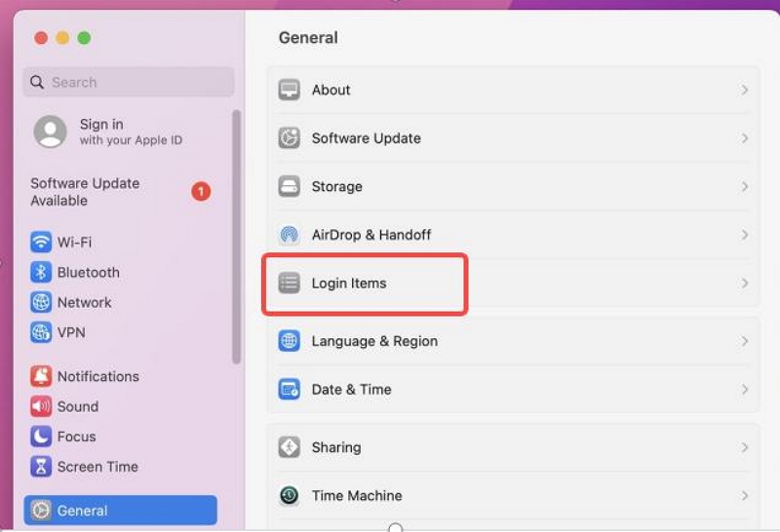This screenshot has height=532, width=780.
Task: Select Wi-Fi in the sidebar
Action: [75, 243]
